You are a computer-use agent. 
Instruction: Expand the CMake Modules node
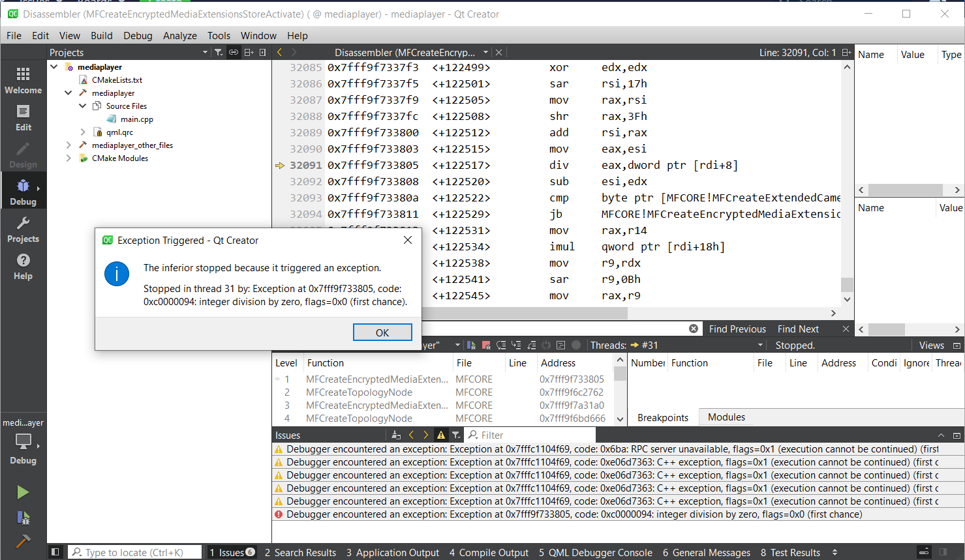coord(68,158)
